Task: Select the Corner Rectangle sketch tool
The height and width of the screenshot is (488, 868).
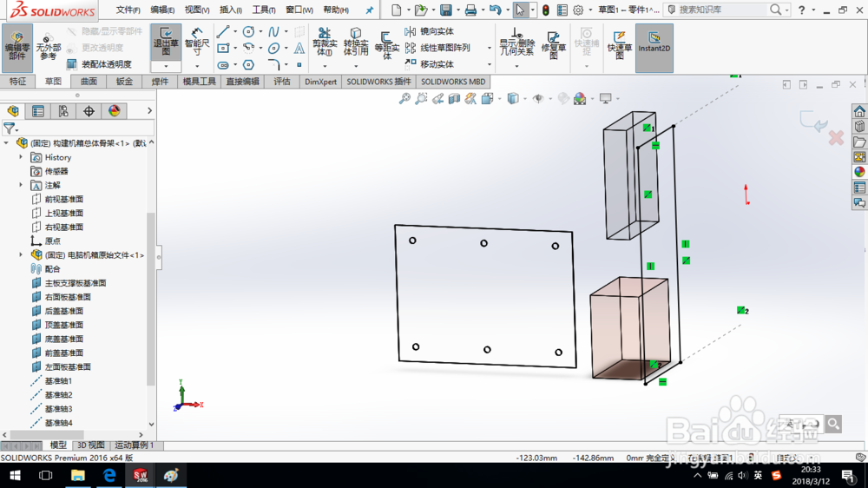Action: [222, 48]
